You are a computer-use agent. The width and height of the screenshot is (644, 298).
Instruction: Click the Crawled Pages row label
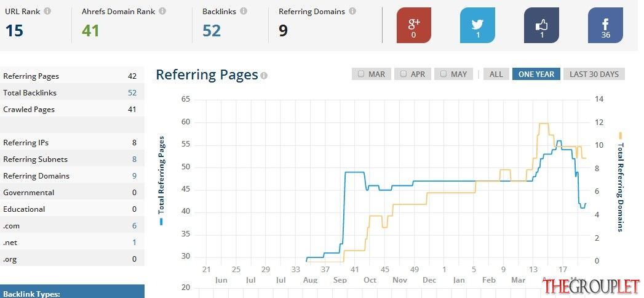click(29, 110)
